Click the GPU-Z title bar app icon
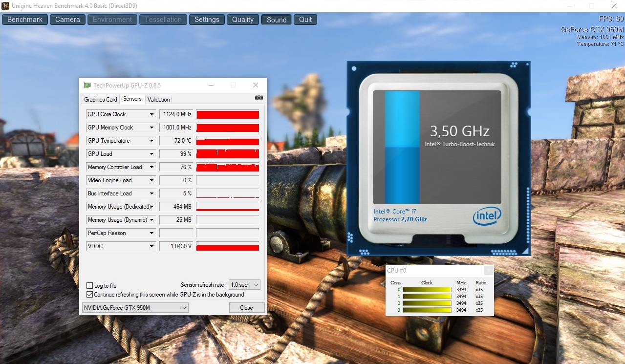 point(87,85)
